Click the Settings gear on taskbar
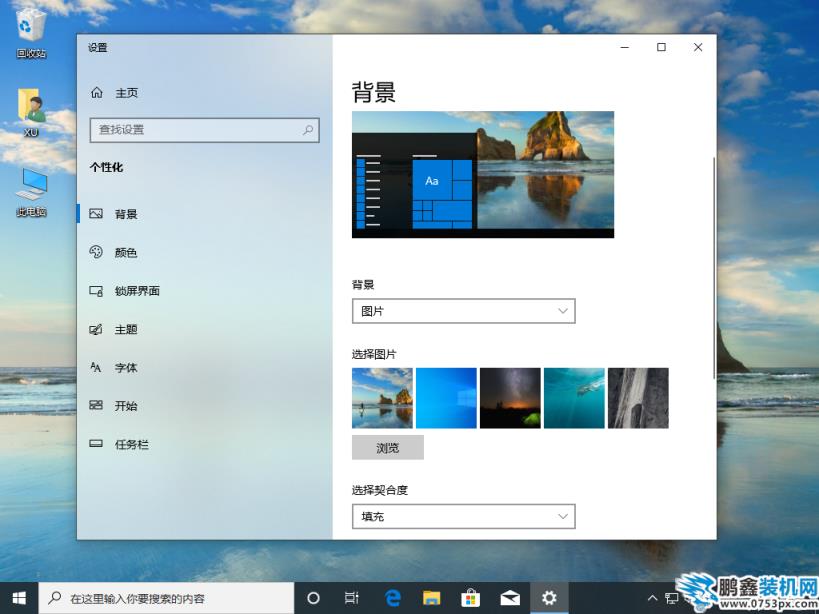Image resolution: width=819 pixels, height=614 pixels. 549,598
